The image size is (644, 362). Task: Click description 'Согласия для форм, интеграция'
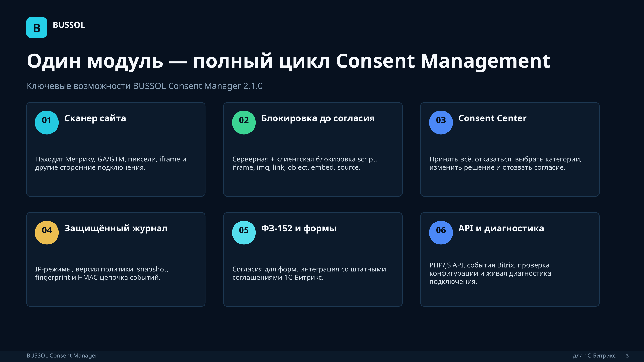309,273
